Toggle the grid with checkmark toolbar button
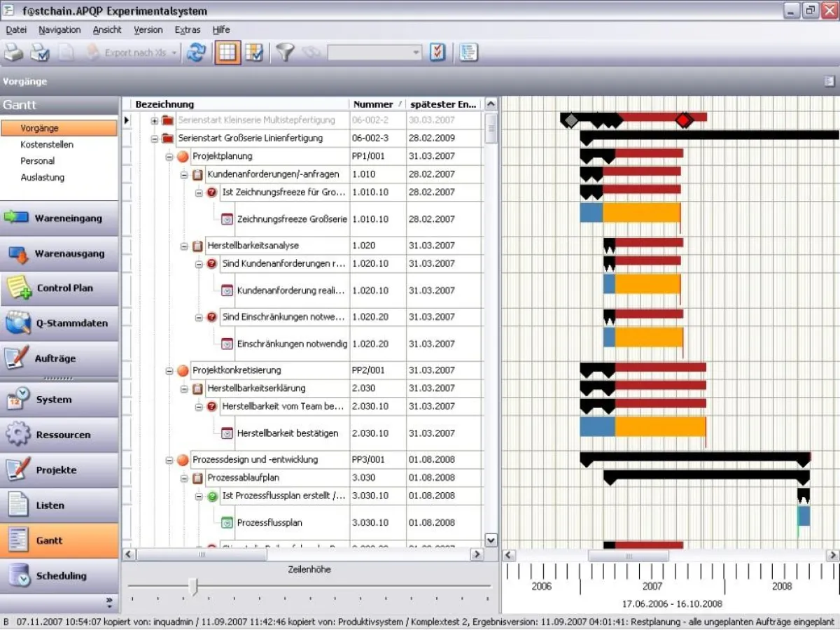840x630 pixels. [253, 52]
